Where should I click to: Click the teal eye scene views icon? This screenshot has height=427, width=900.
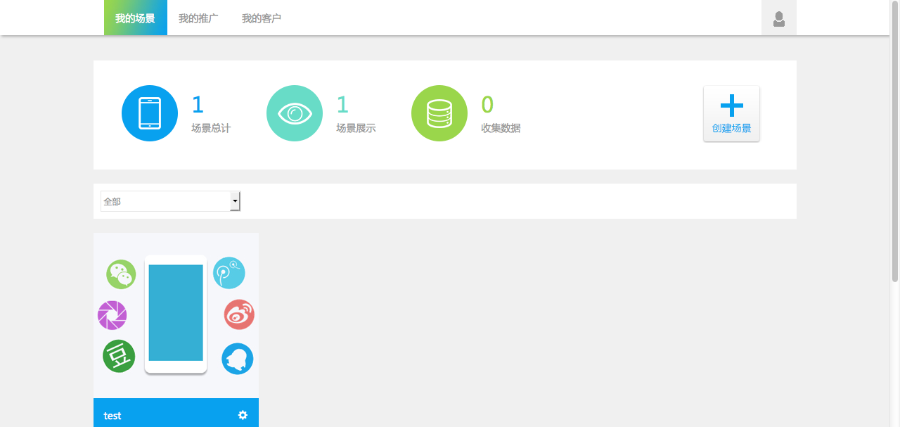[x=294, y=113]
